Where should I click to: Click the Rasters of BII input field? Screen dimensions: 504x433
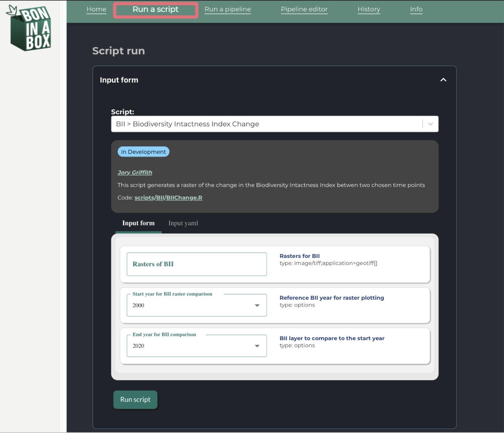click(197, 264)
